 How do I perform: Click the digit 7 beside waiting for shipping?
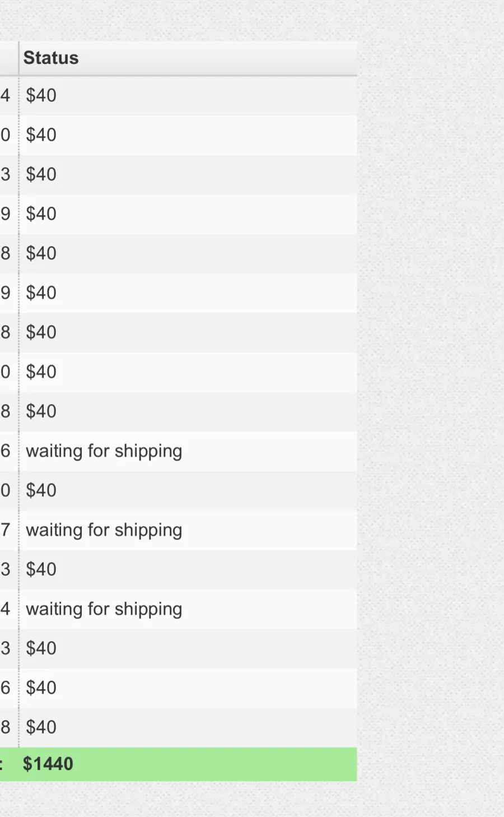click(x=5, y=530)
